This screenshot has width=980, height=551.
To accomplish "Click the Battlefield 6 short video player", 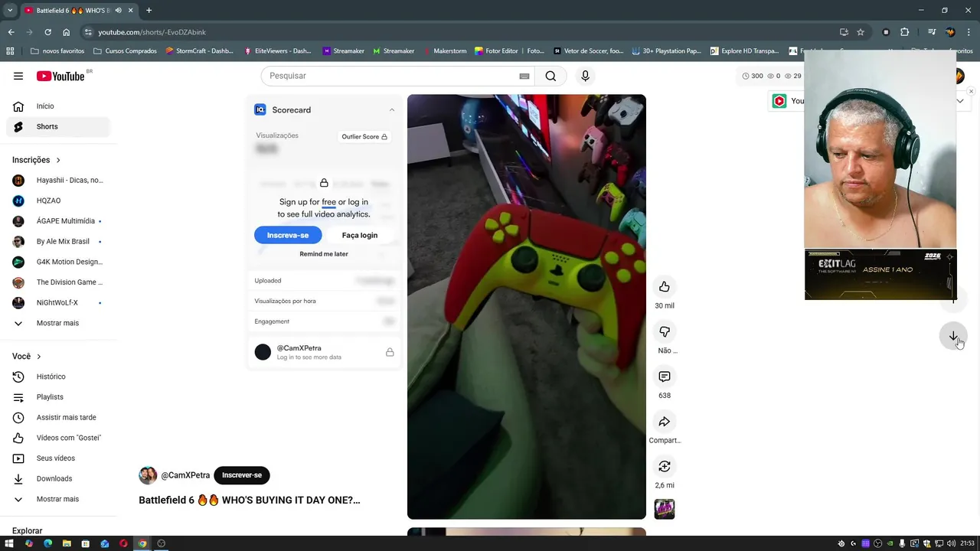I will click(527, 307).
